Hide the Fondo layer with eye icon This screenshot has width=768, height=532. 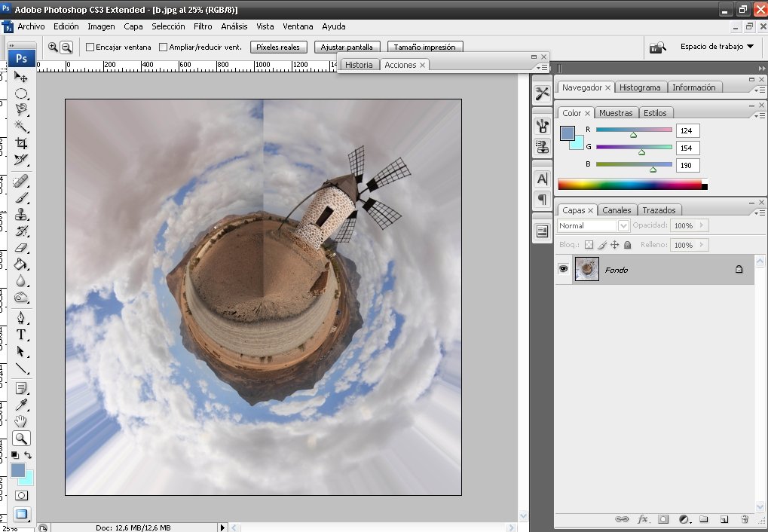click(x=563, y=269)
